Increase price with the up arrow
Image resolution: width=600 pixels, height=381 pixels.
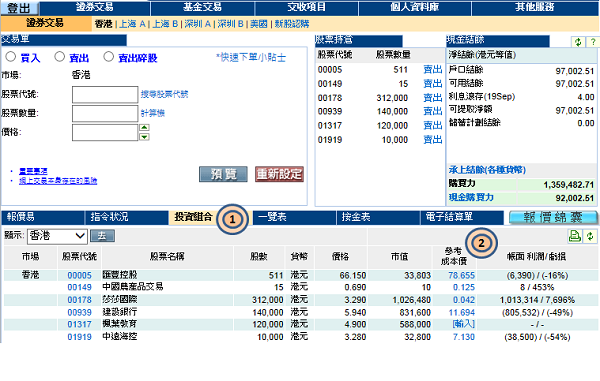coord(144,127)
